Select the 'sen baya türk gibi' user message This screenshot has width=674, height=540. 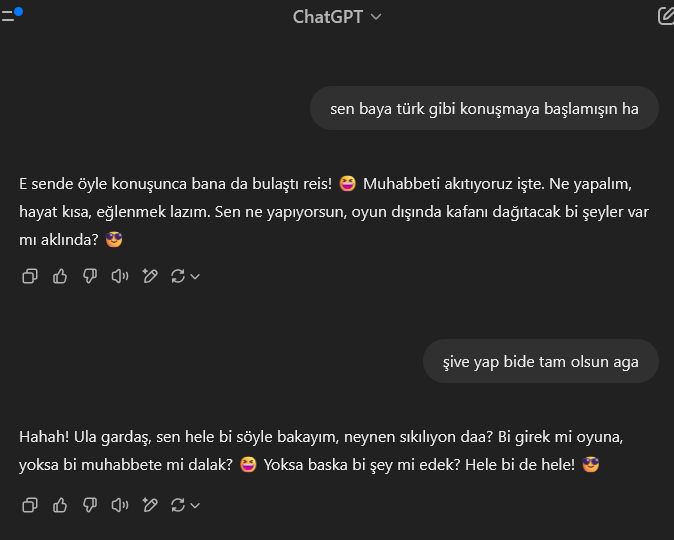coord(484,108)
